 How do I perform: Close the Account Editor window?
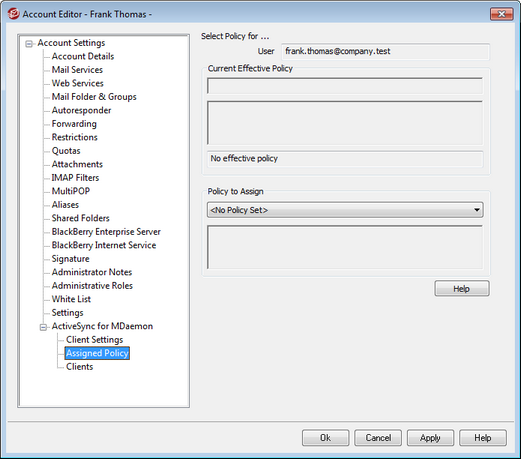point(501,14)
